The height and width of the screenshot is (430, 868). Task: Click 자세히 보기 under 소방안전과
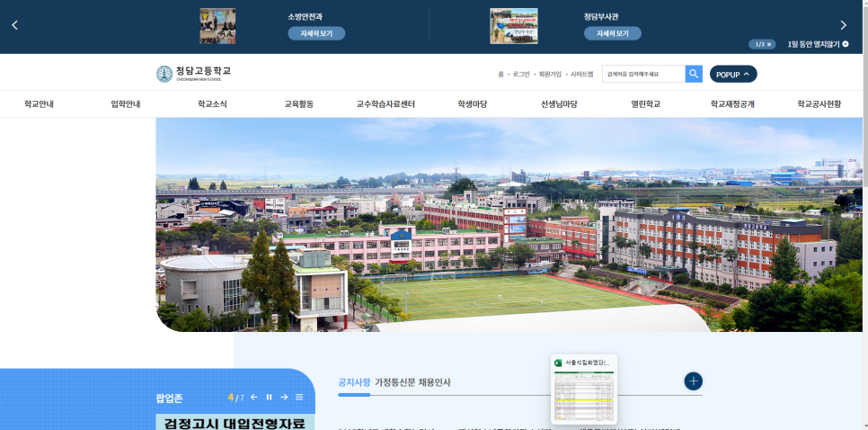pyautogui.click(x=316, y=33)
